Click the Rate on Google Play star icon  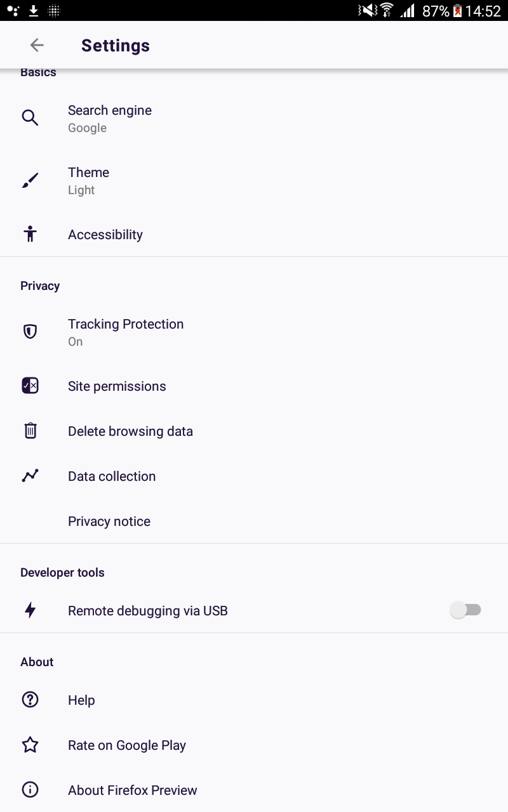(30, 745)
